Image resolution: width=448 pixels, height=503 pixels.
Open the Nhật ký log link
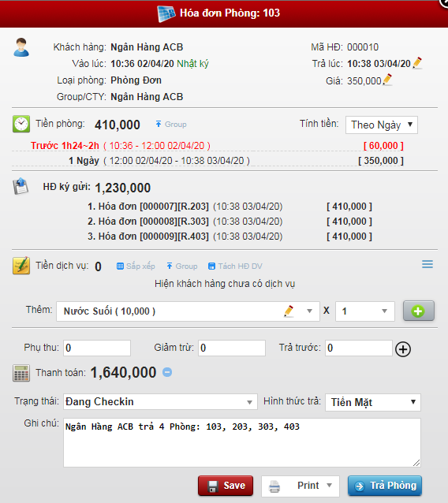tap(192, 64)
